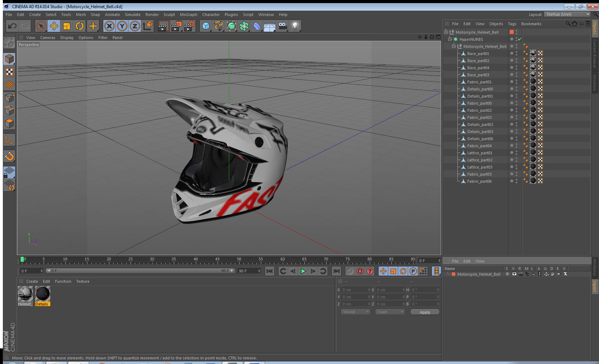The width and height of the screenshot is (599, 364).
Task: Collapse the HyperNURBS object
Action: (x=450, y=39)
